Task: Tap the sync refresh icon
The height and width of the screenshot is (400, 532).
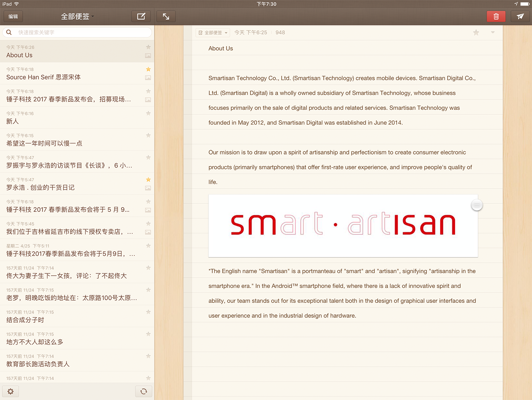Action: click(144, 391)
